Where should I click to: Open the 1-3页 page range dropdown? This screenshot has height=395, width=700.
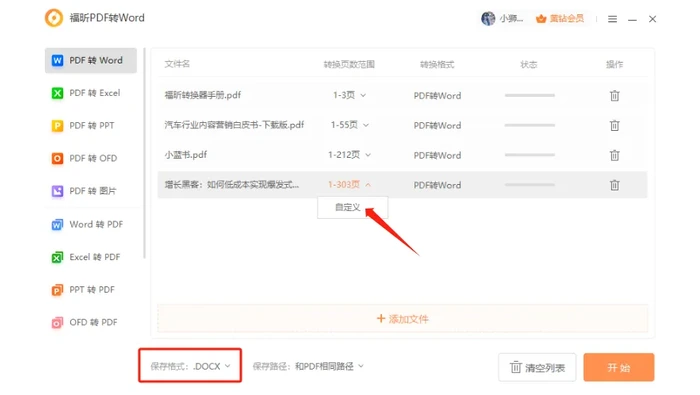coord(350,95)
